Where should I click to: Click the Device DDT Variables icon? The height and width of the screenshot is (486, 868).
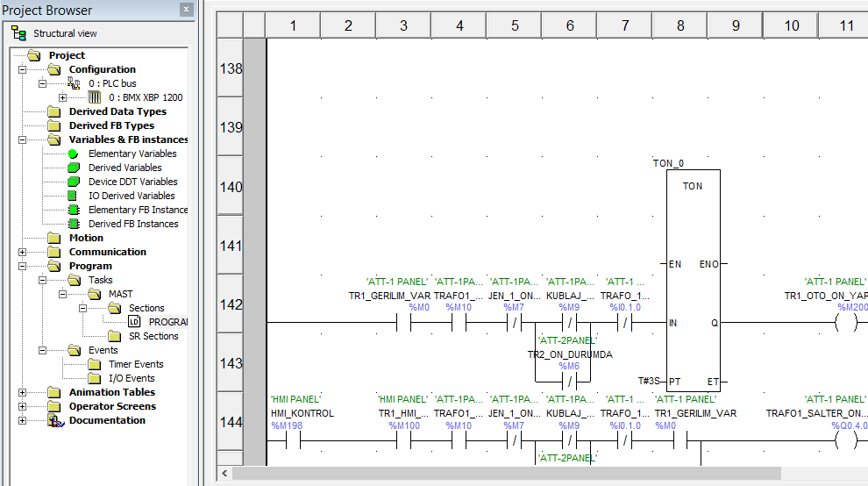[x=74, y=182]
